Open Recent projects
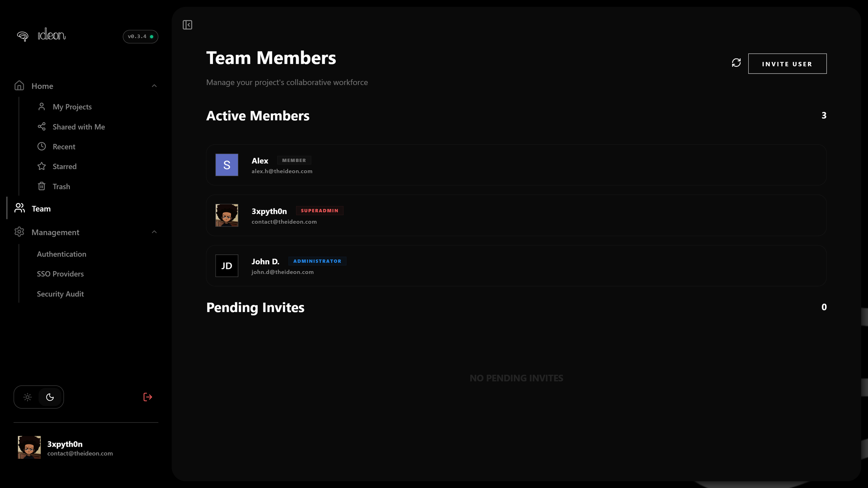The height and width of the screenshot is (488, 868). [64, 147]
